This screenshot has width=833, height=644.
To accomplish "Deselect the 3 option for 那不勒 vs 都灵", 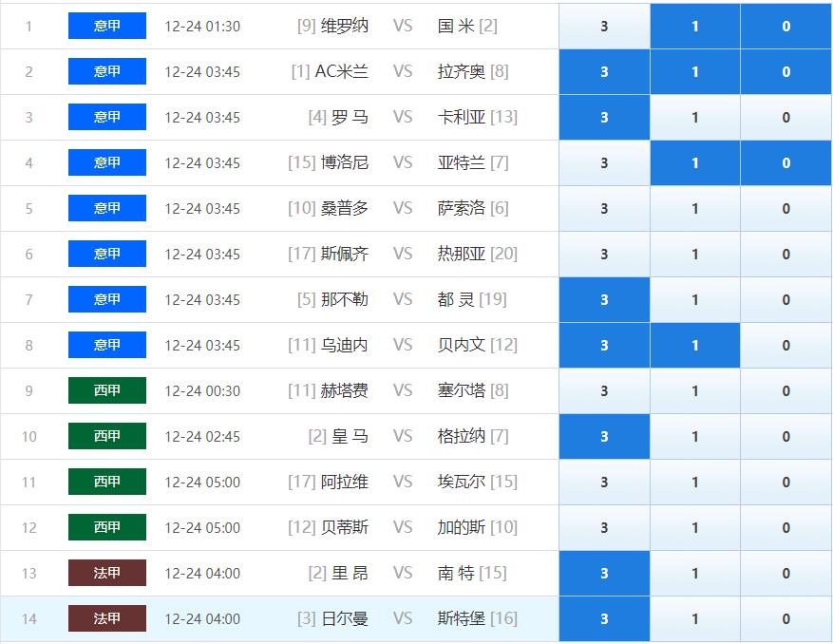I will pos(604,300).
